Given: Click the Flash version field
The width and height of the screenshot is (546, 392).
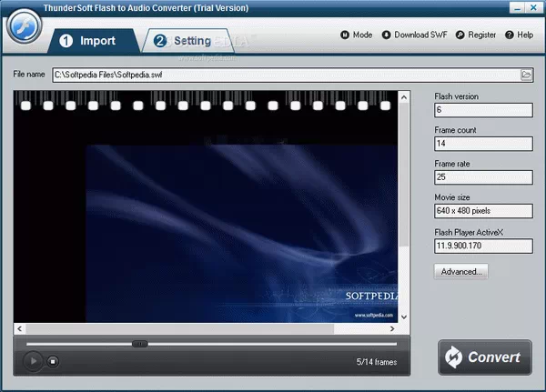Looking at the screenshot, I should click(x=483, y=110).
